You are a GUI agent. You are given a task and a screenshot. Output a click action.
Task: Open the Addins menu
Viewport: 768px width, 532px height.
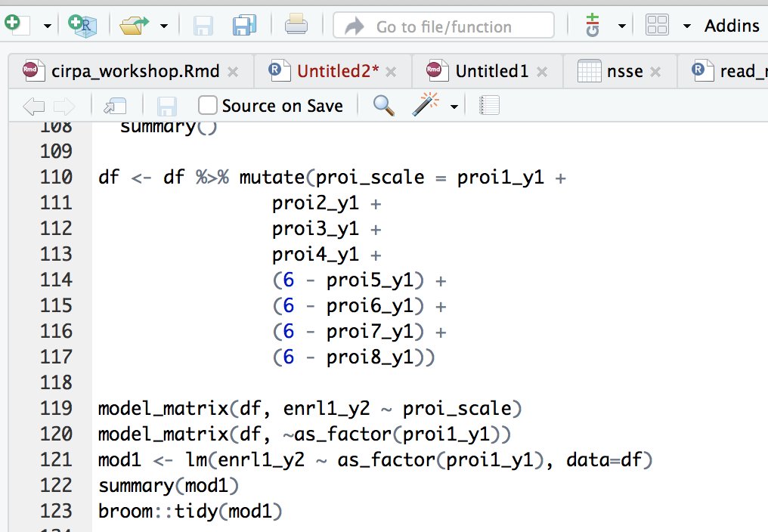[x=732, y=26]
